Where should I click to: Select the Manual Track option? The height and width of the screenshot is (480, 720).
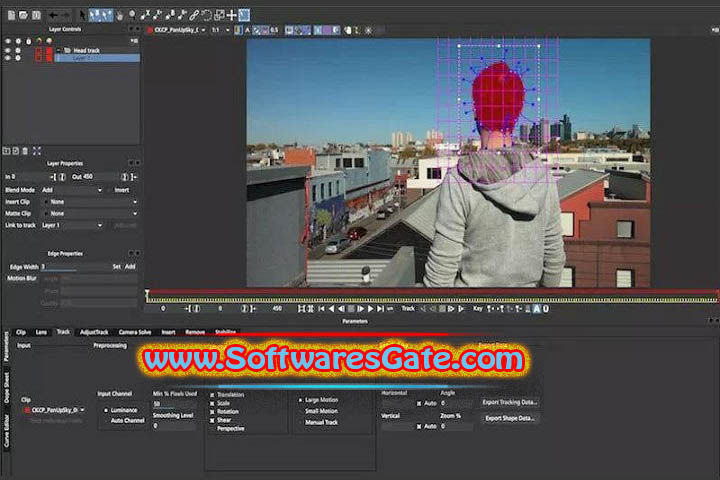tap(300, 422)
